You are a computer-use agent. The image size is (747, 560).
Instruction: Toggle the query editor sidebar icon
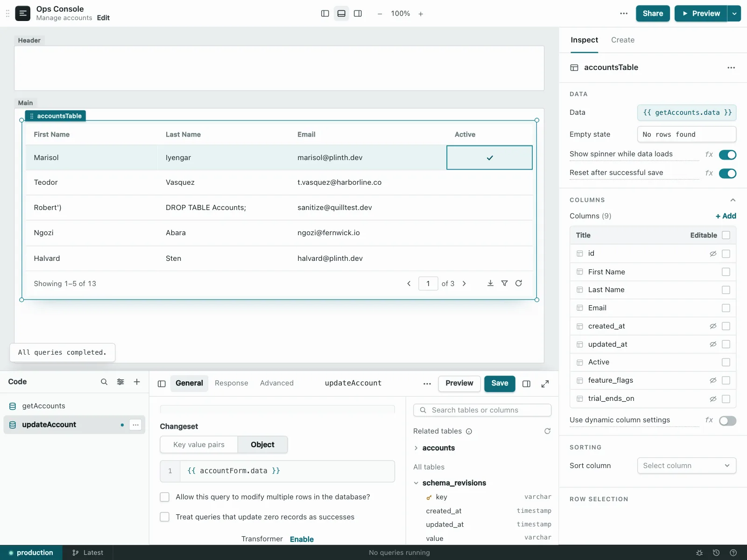162,384
